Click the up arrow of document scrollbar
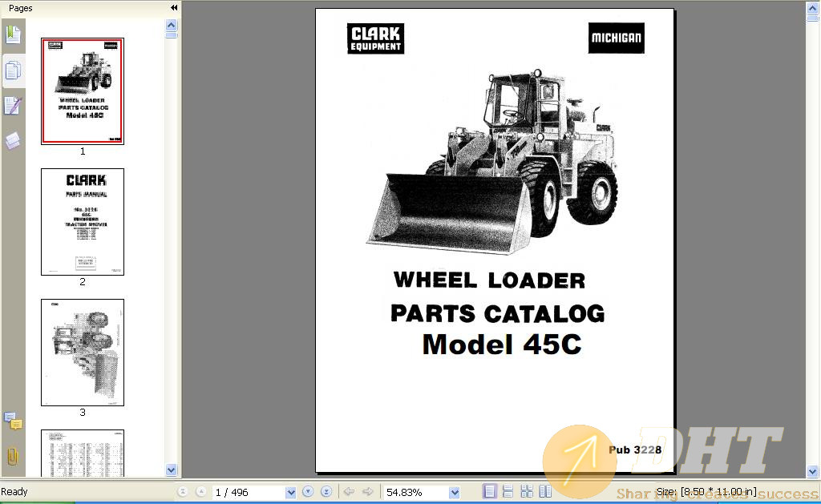Screen dimensions: 821x504 point(813,8)
